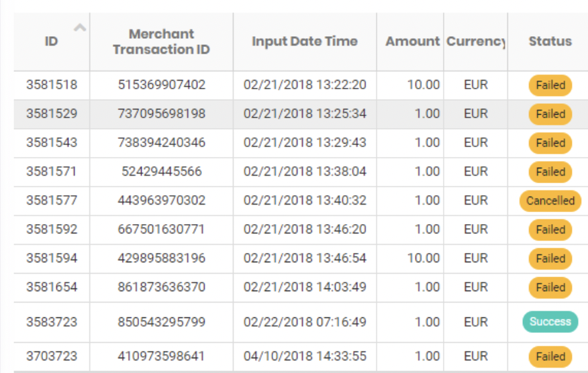Click the Cancelled status badge
Viewport: 588px width, 373px height.
coord(550,201)
